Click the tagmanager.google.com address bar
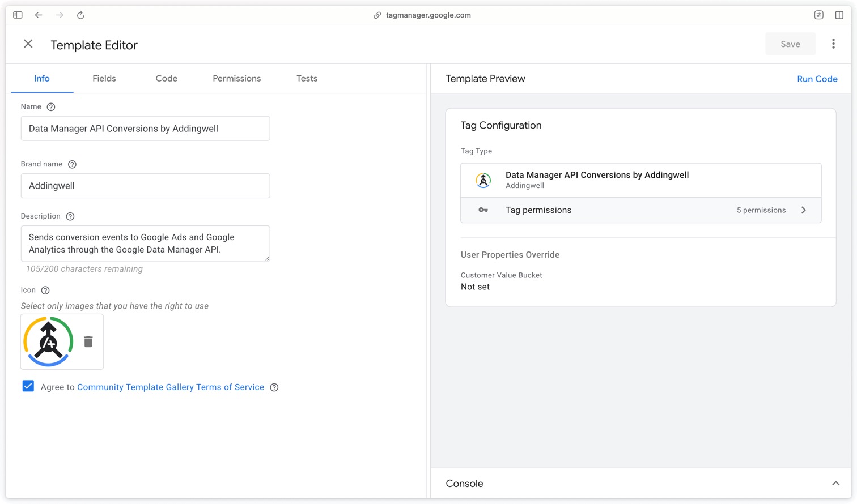This screenshot has width=857, height=504. [428, 15]
